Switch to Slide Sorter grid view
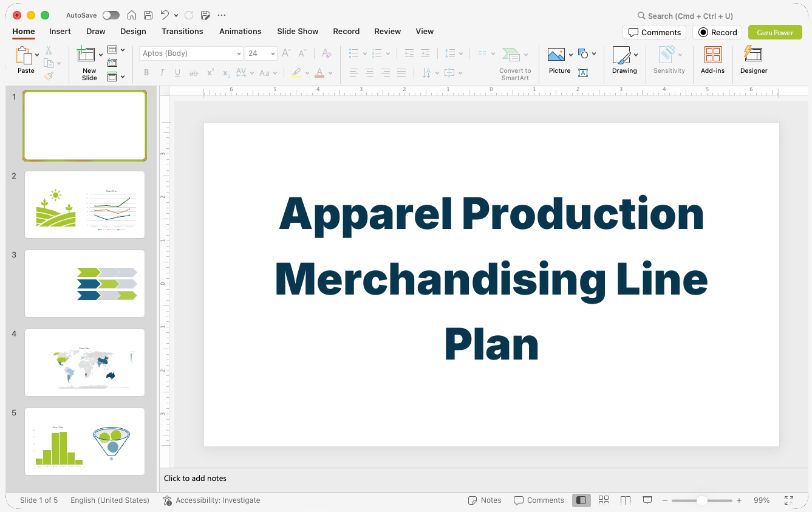 (x=604, y=500)
